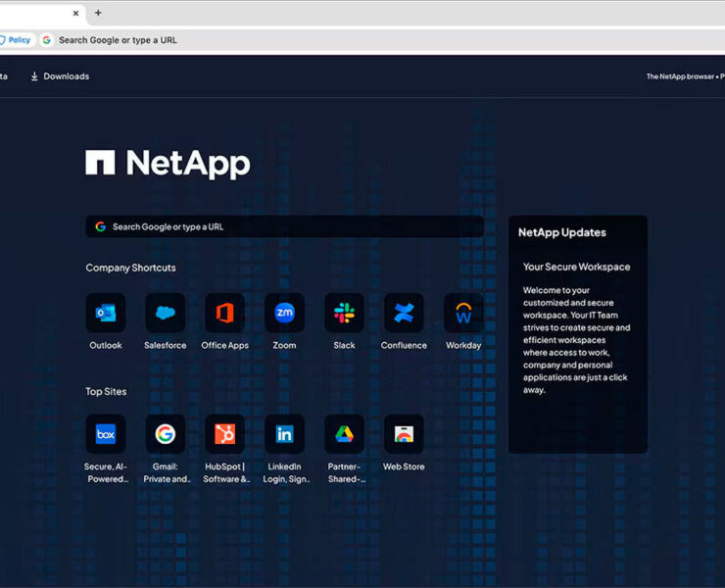Open the Slack shortcut icon
This screenshot has height=588, width=725.
tap(344, 314)
